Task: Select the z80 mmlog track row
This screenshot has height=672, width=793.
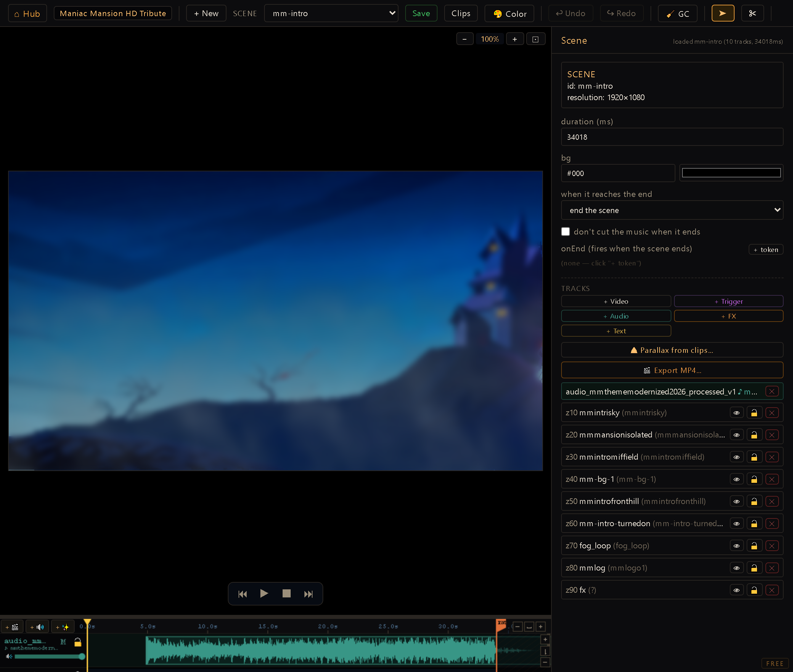Action: (672, 568)
